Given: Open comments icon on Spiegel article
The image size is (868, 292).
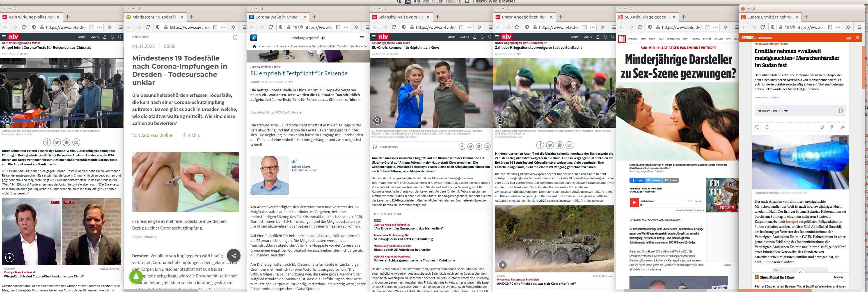Looking at the screenshot, I should click(757, 127).
